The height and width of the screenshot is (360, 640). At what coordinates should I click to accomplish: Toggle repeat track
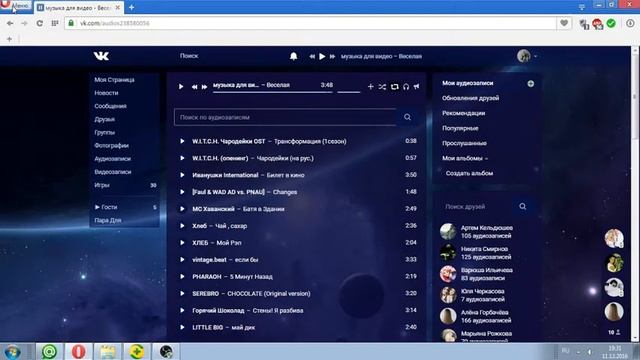tap(394, 87)
